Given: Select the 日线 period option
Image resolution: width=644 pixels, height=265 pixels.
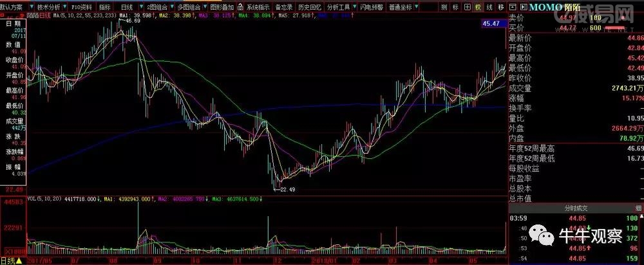Looking at the screenshot, I should tap(127, 7).
